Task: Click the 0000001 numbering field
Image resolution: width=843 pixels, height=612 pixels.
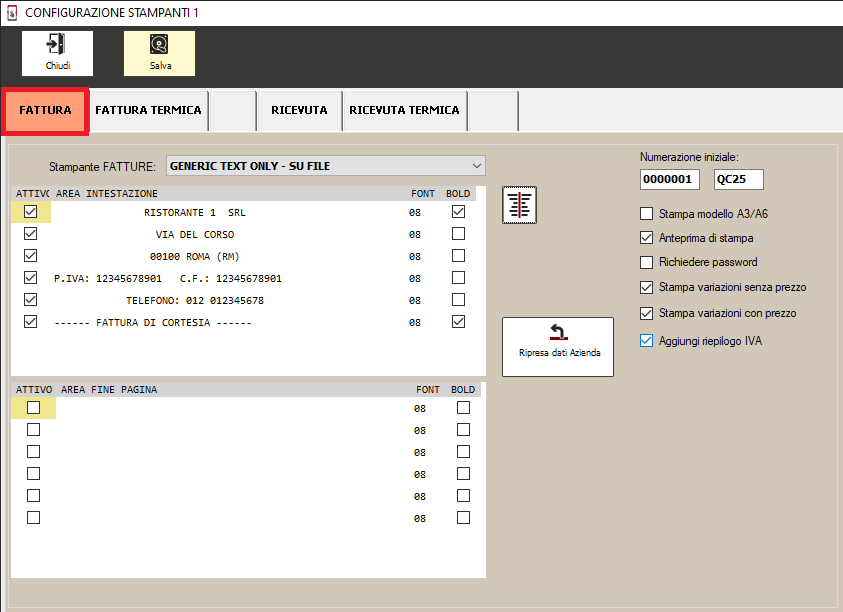Action: [x=670, y=179]
